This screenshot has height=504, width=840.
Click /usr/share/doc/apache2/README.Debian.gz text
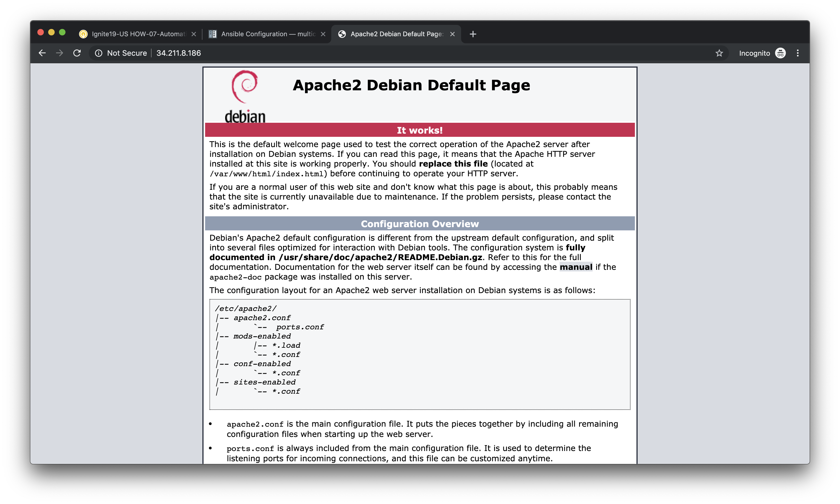pyautogui.click(x=380, y=257)
